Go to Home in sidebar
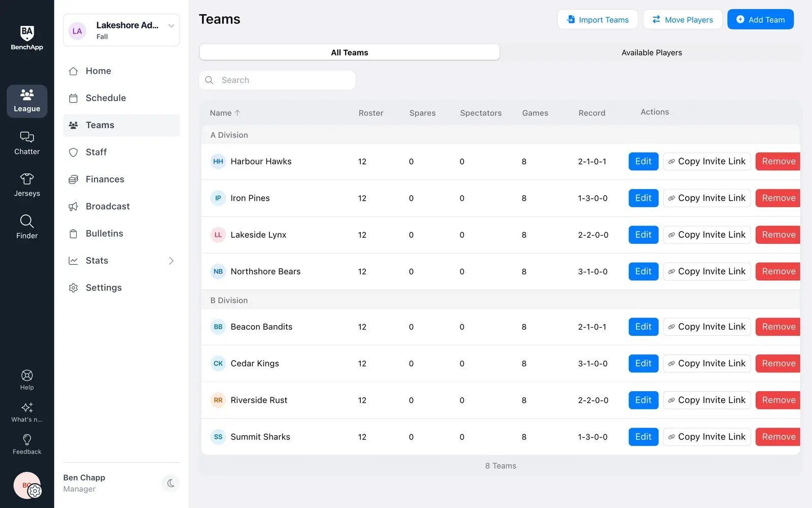Viewport: 812px width, 508px height. (x=121, y=71)
